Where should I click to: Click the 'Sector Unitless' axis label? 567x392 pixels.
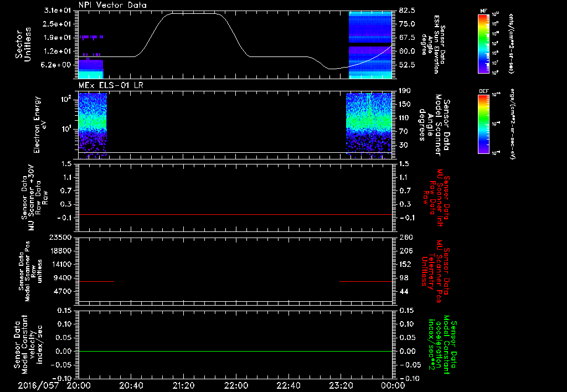pyautogui.click(x=23, y=44)
